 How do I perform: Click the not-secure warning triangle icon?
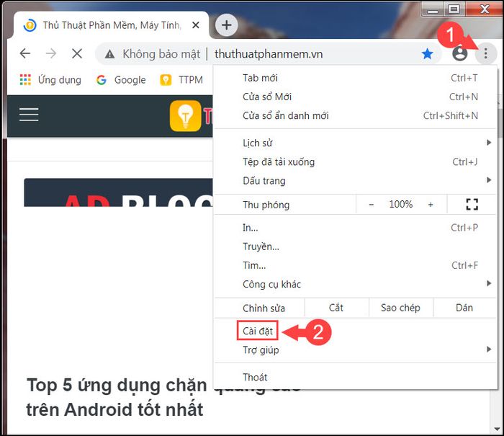[109, 54]
